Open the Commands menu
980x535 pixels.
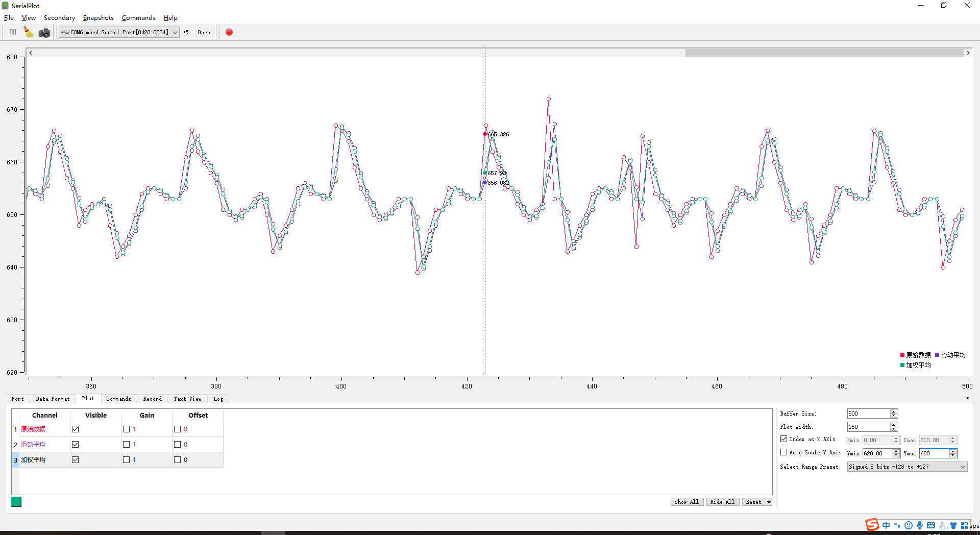click(x=138, y=18)
